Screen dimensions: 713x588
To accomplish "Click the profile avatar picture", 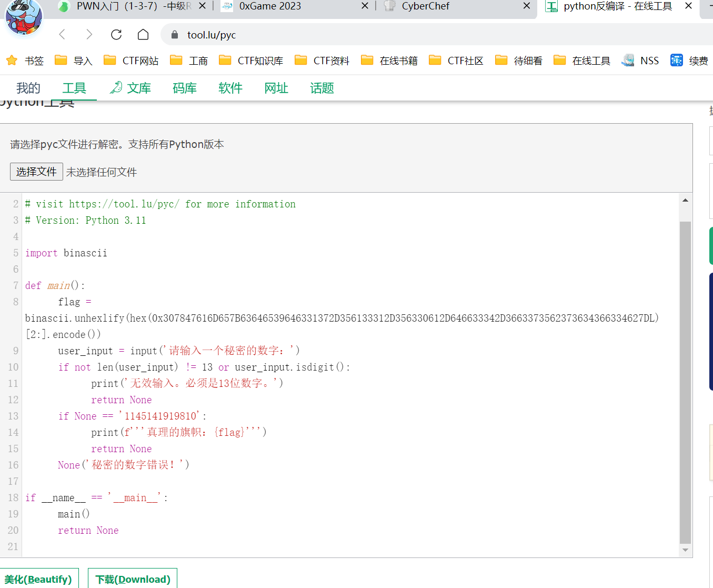I will coord(24,17).
